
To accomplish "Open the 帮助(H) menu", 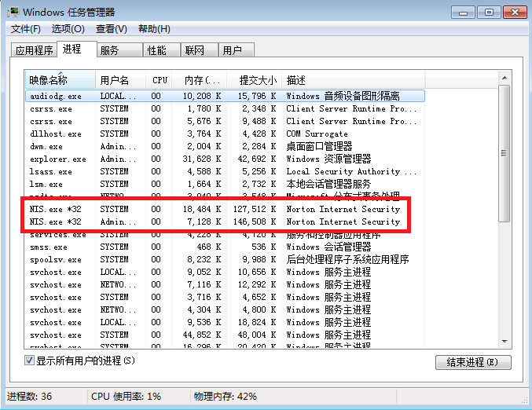I will click(154, 29).
